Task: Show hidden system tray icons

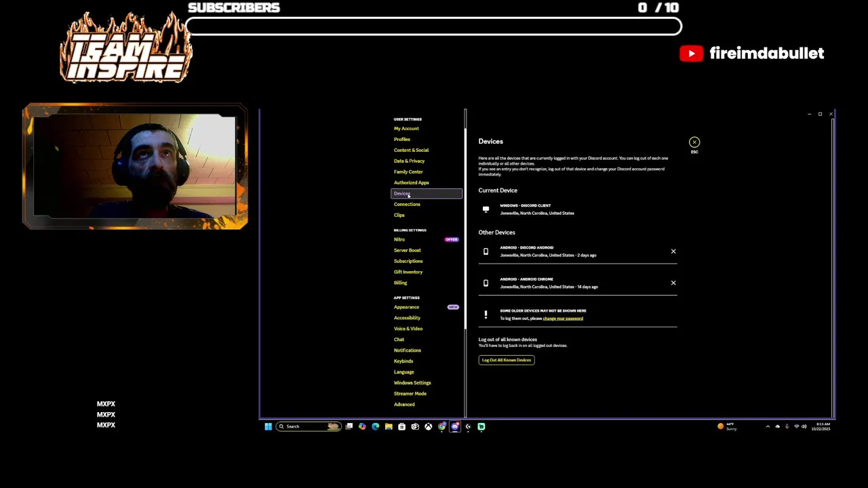Action: pos(768,427)
